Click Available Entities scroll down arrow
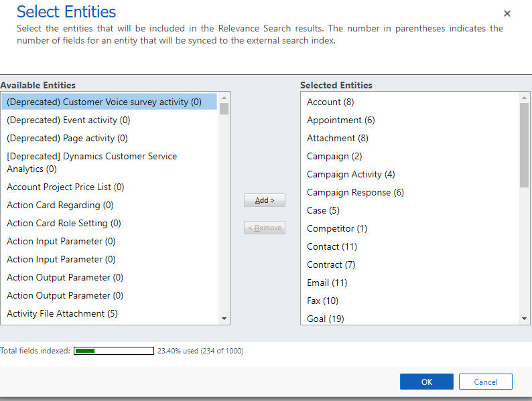532x401 pixels. click(224, 319)
